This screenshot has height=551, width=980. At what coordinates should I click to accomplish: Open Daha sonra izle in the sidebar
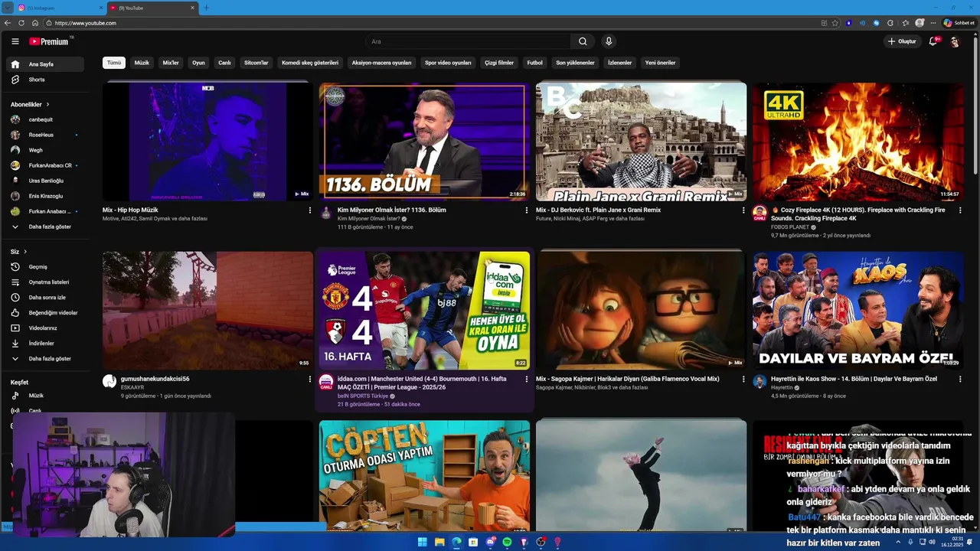[x=45, y=298]
